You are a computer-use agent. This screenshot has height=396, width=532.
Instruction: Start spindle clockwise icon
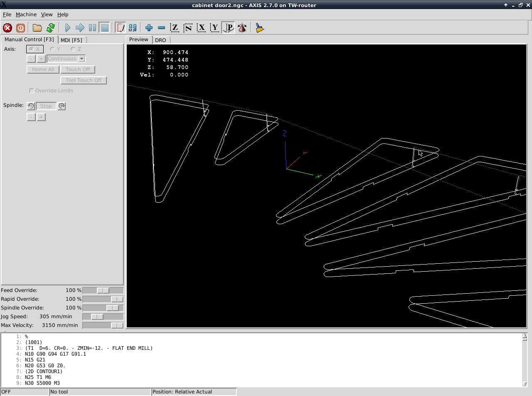[62, 106]
